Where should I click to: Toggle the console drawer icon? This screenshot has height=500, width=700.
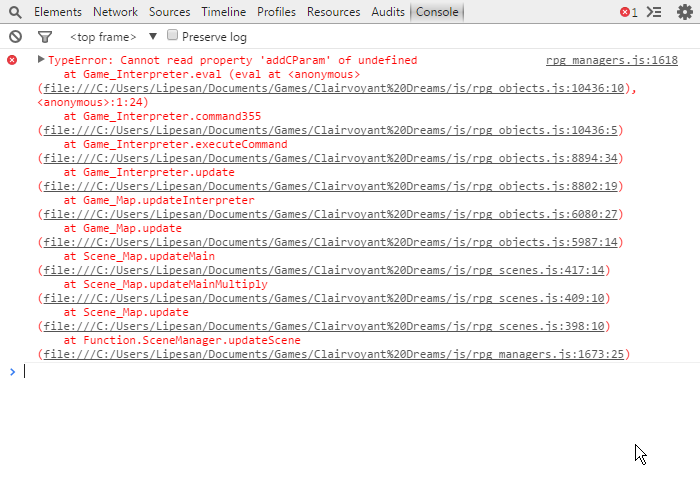654,12
